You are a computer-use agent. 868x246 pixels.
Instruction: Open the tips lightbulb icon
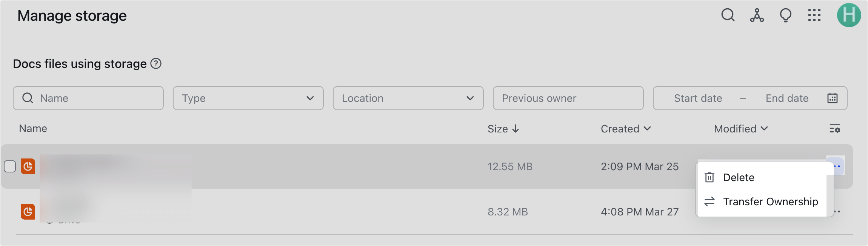pyautogui.click(x=785, y=16)
